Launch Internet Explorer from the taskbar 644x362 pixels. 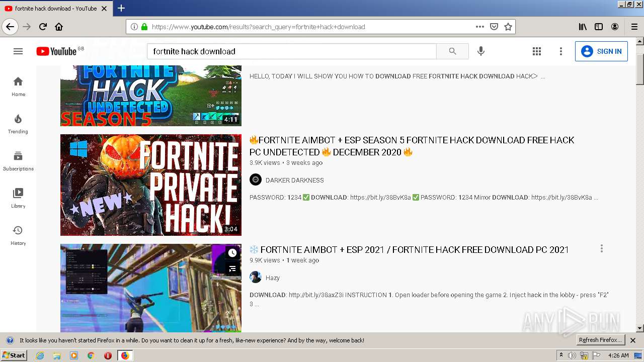tap(40, 355)
